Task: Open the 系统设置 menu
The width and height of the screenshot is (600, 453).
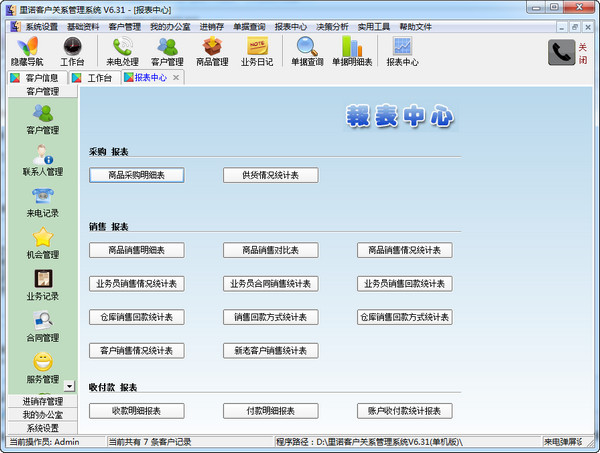Action: [x=41, y=27]
